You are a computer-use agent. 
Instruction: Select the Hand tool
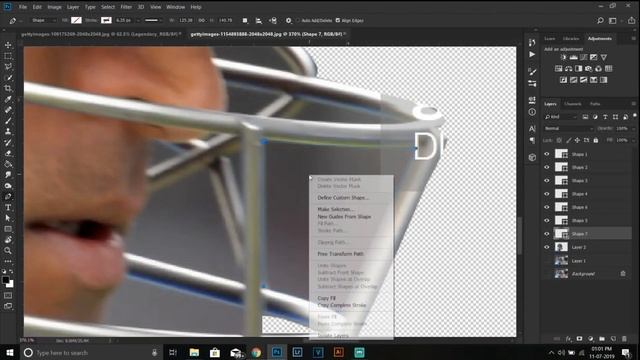coord(8,240)
